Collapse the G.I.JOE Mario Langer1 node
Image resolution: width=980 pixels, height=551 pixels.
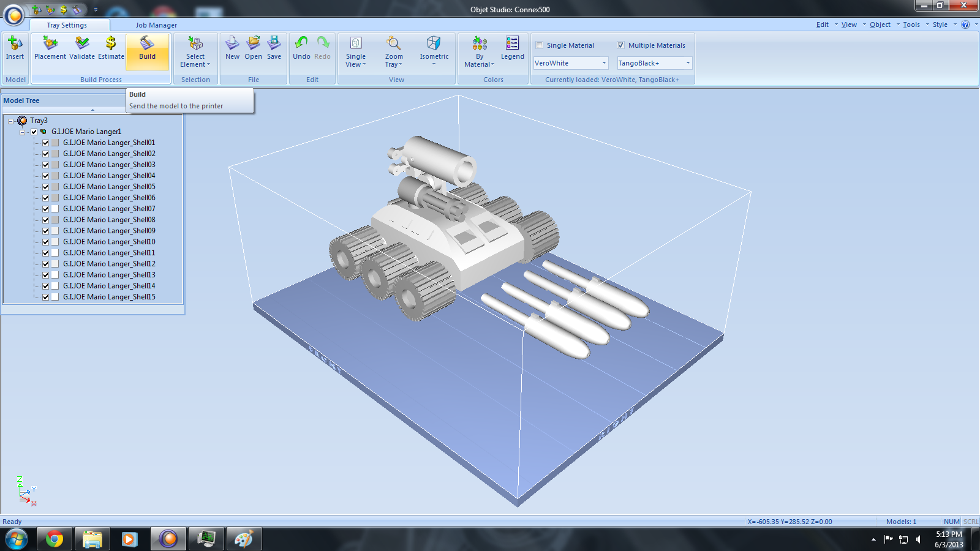click(23, 132)
